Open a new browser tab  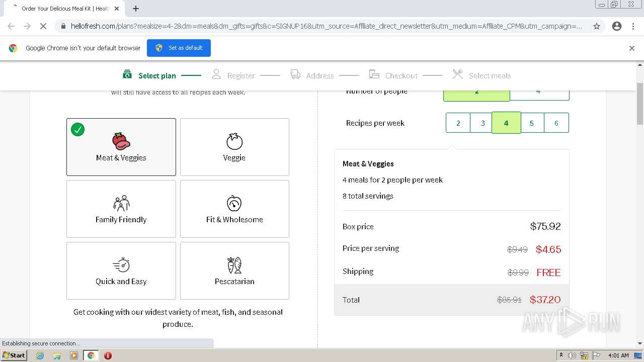[x=136, y=9]
